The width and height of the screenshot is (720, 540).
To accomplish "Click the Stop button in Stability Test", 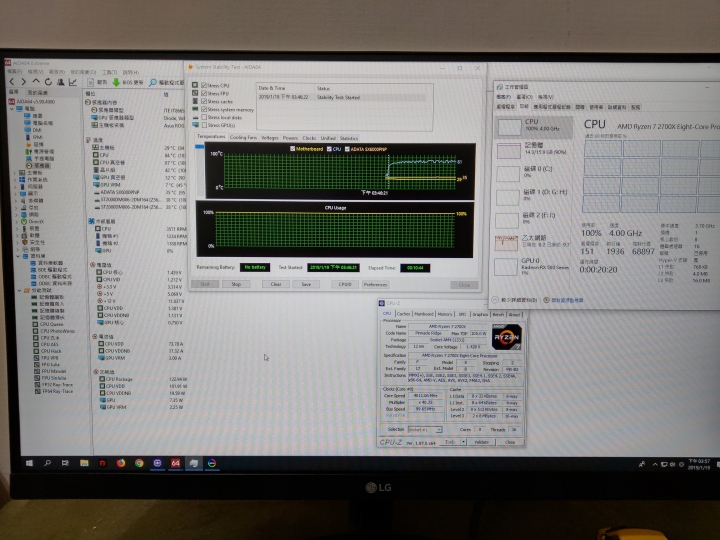I will (x=236, y=284).
